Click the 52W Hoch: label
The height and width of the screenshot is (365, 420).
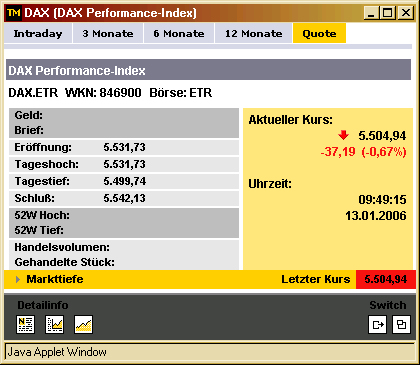[42, 215]
